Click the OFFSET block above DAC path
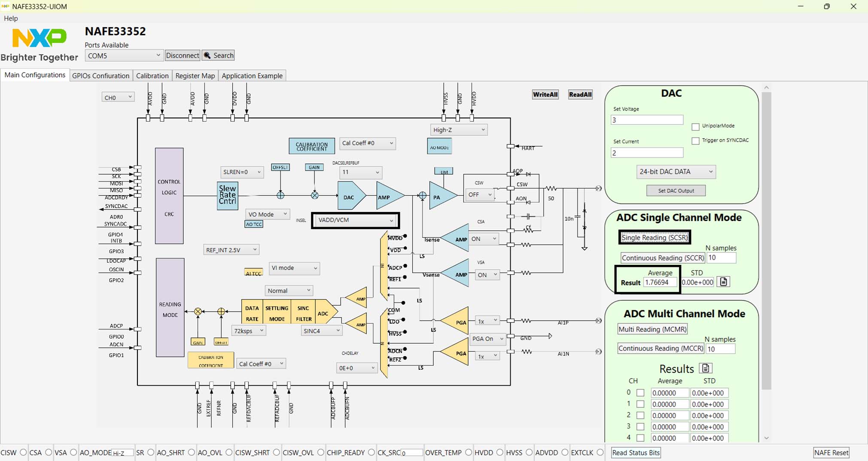 pos(280,167)
